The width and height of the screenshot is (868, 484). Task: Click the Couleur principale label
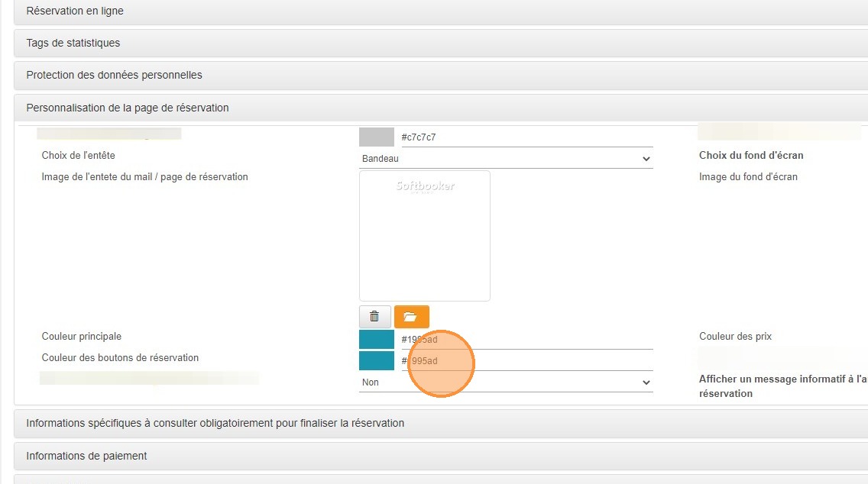tap(81, 337)
